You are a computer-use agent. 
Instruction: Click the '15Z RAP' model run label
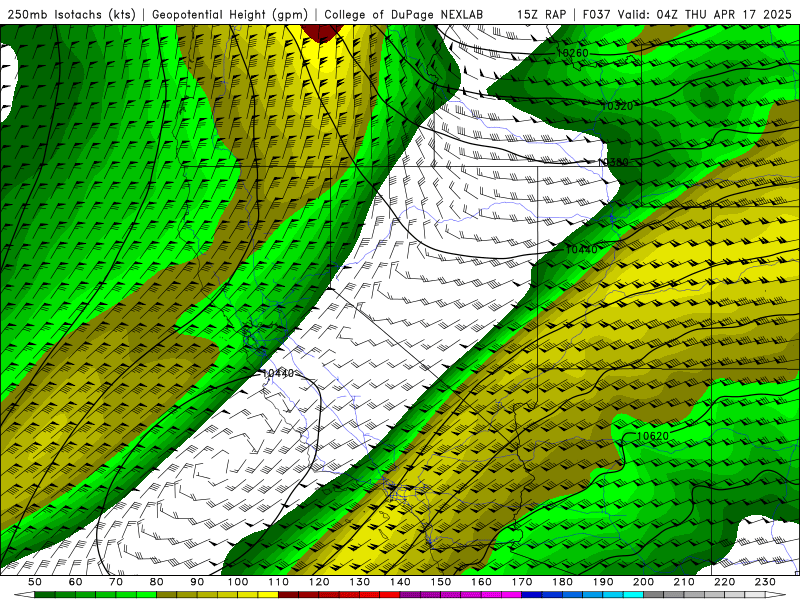[x=541, y=14]
